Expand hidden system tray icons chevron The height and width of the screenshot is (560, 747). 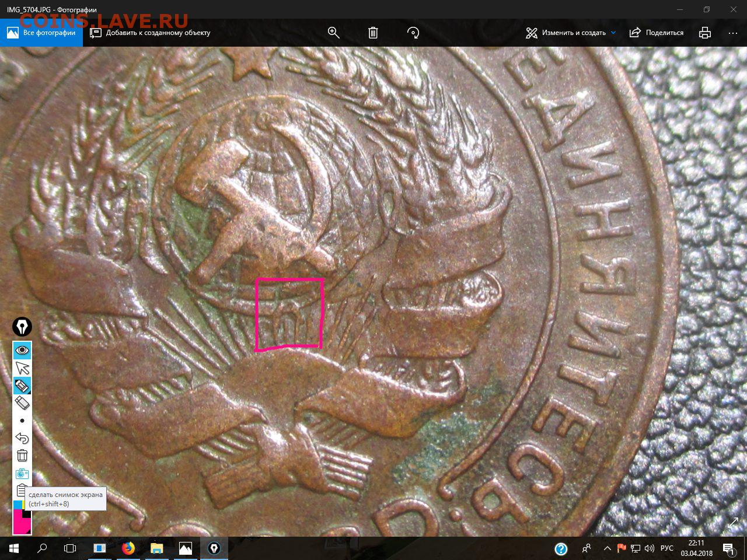pos(608,548)
